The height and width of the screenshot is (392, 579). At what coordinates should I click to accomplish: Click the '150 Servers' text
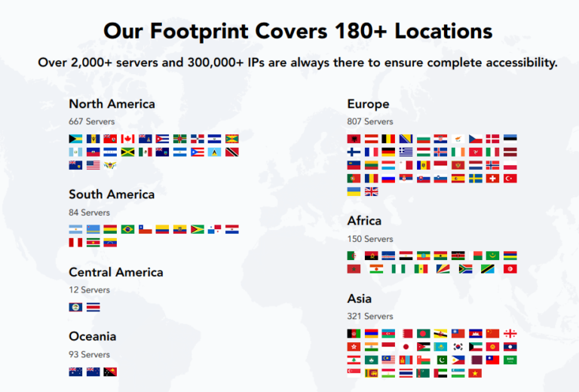point(370,239)
